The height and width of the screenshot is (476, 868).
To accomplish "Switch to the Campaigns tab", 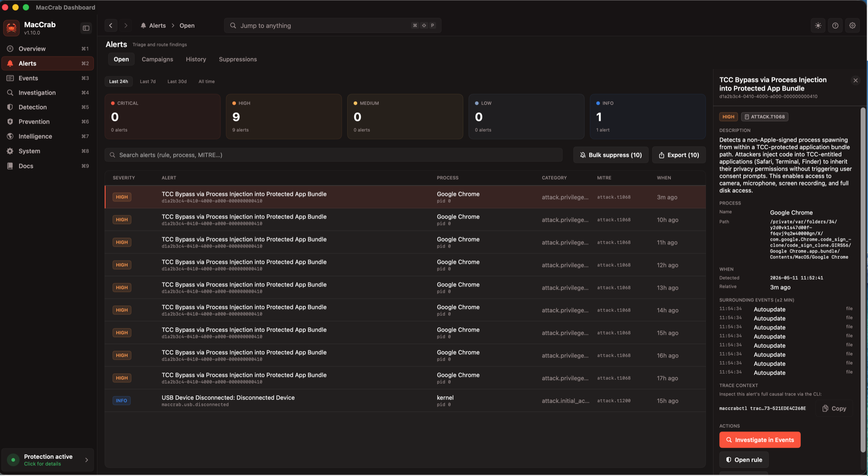I will coord(157,59).
